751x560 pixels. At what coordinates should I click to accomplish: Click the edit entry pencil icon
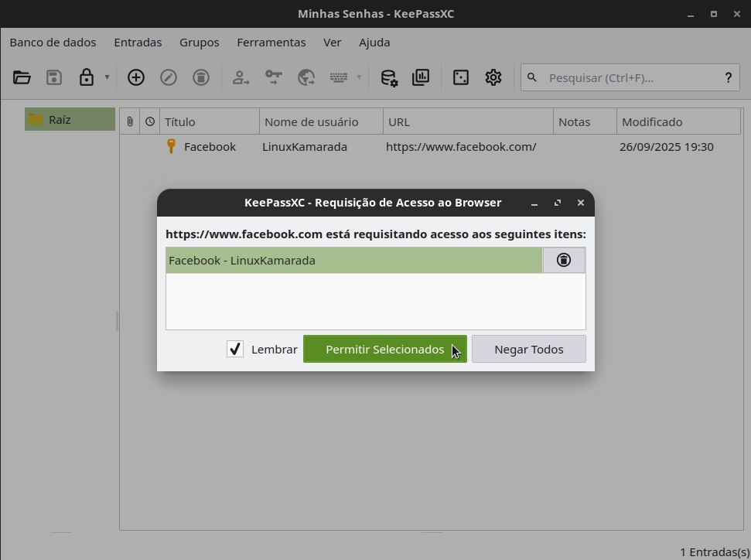pos(169,77)
